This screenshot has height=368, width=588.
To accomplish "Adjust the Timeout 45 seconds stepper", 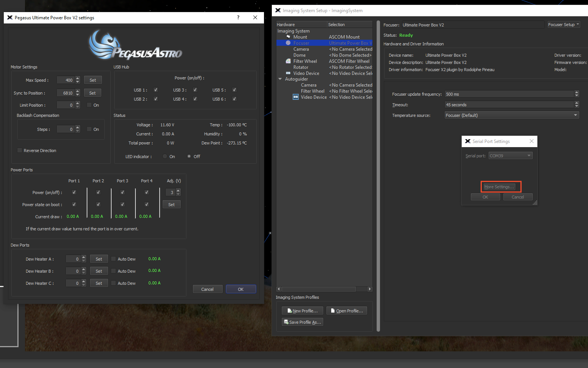I will pos(577,104).
